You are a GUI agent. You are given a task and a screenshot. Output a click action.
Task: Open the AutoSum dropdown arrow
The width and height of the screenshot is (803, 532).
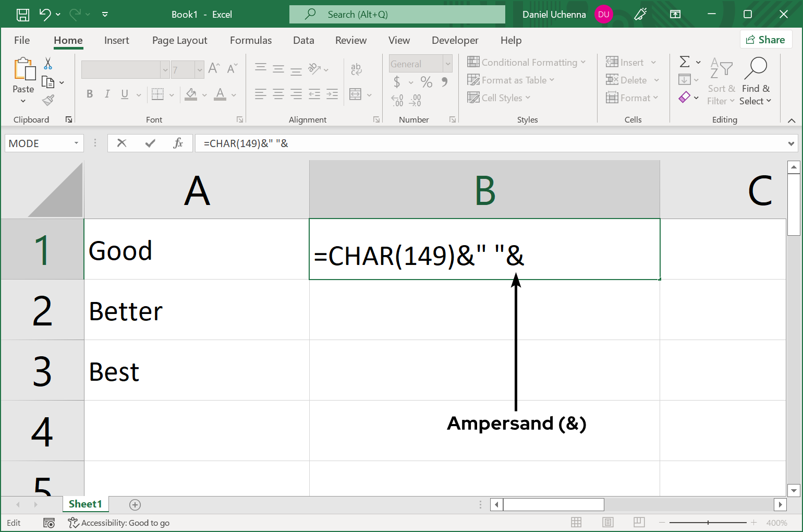click(x=698, y=62)
